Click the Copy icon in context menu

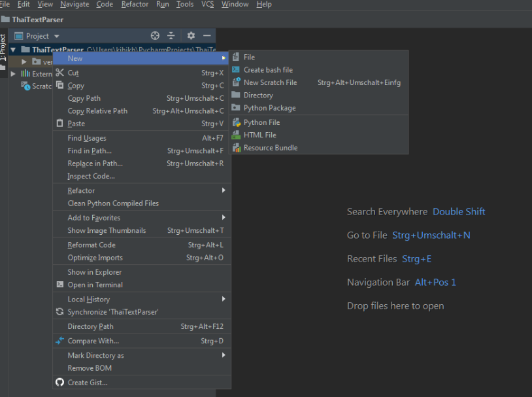click(59, 85)
